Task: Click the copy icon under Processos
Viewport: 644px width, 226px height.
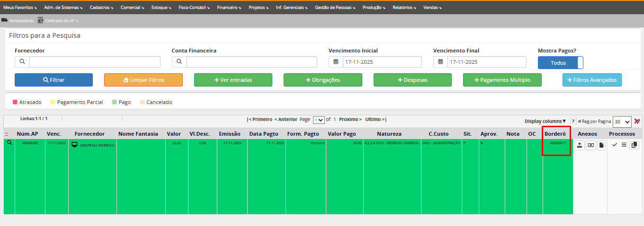Action: [634, 145]
